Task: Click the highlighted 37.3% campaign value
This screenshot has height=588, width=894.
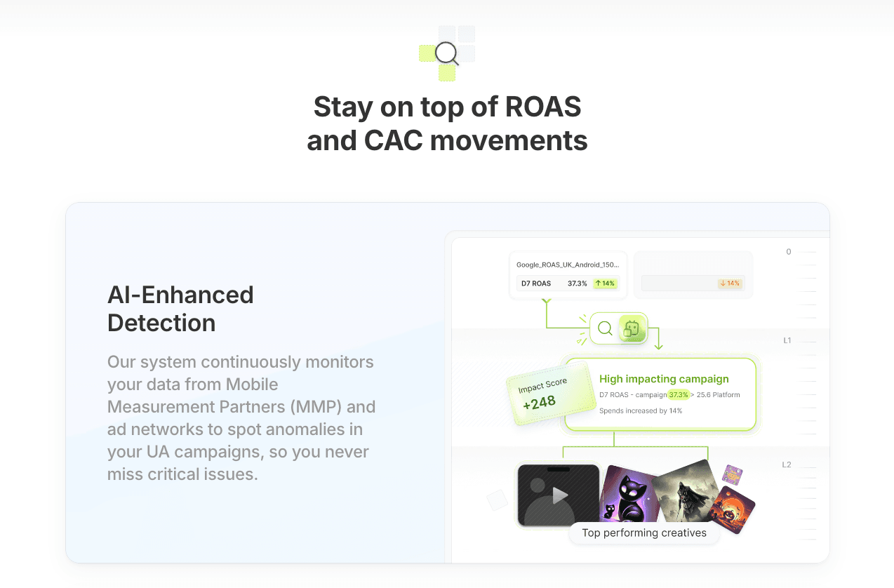Action: point(679,395)
